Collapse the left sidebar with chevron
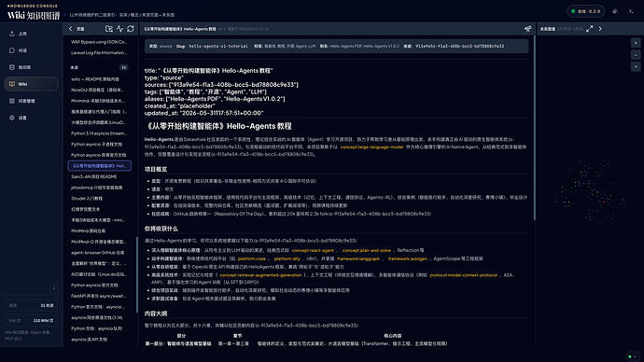Viewport: 644px width, 362px height. tap(54, 288)
